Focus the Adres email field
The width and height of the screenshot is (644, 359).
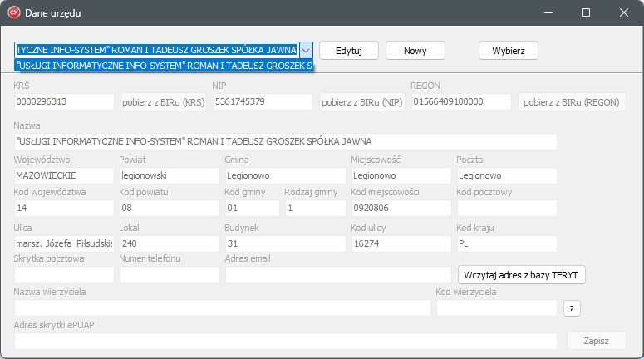pos(337,275)
